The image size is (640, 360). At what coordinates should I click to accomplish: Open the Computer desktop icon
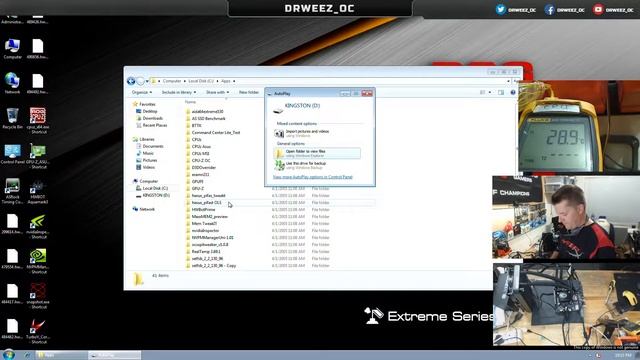click(12, 48)
